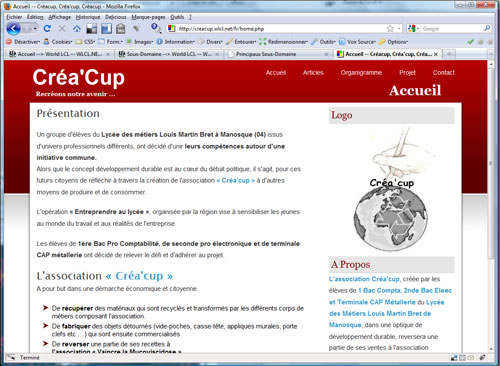Open the Voir Source dropdown

[357, 42]
